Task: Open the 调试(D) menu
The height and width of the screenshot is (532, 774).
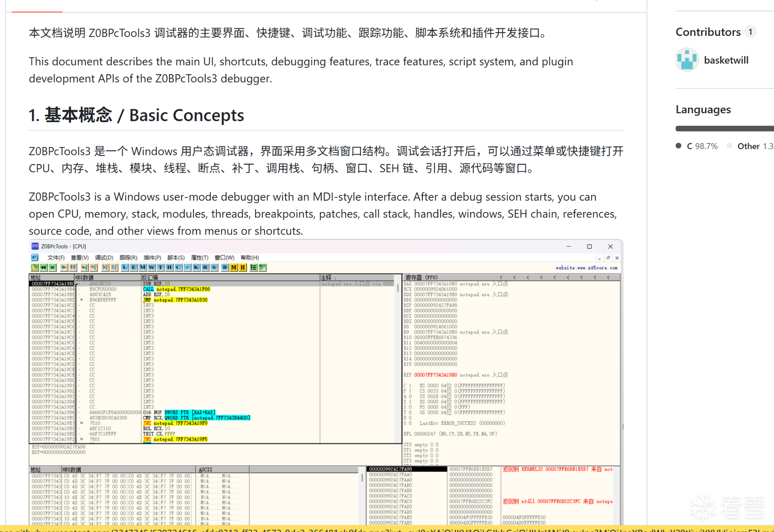Action: [104, 258]
